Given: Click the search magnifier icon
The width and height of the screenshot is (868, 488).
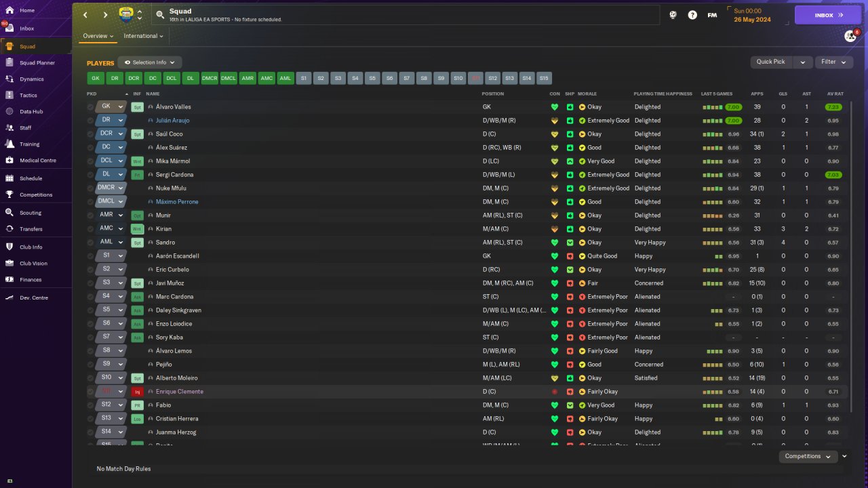Looking at the screenshot, I should 159,14.
